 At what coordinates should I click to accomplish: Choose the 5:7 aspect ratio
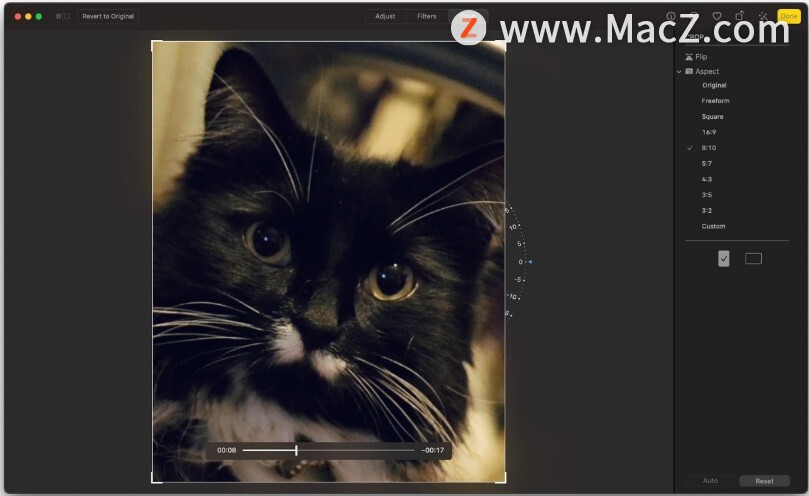(x=706, y=164)
